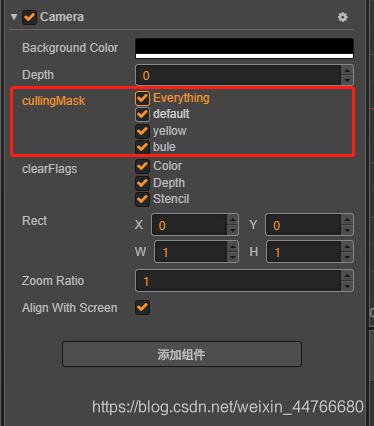Click the cullingMask property label
This screenshot has height=426, width=374.
coord(53,101)
